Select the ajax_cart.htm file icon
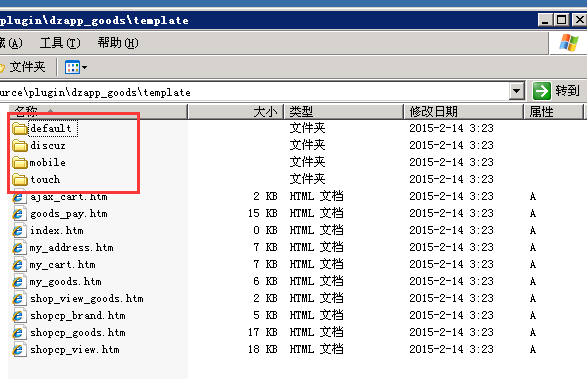 coord(19,197)
